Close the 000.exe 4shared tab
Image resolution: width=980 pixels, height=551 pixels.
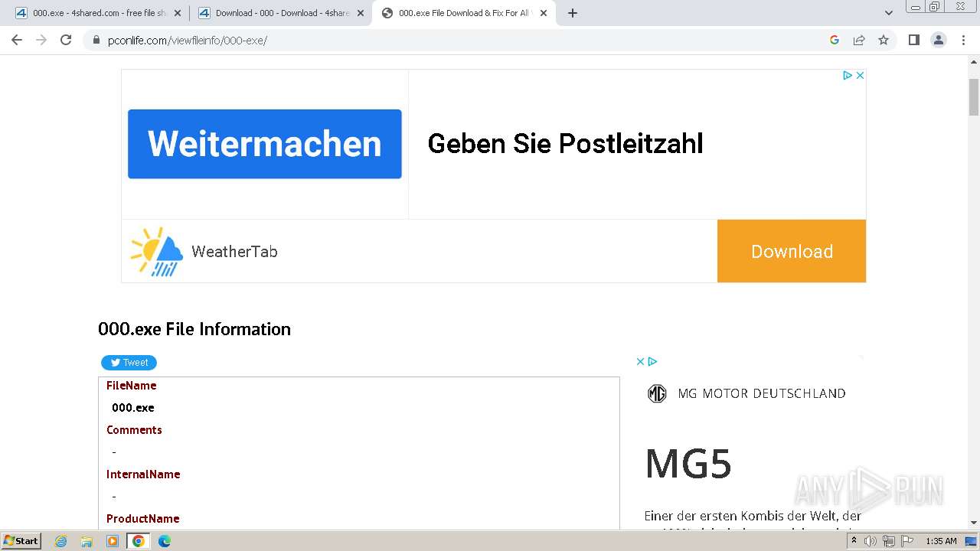coord(178,13)
